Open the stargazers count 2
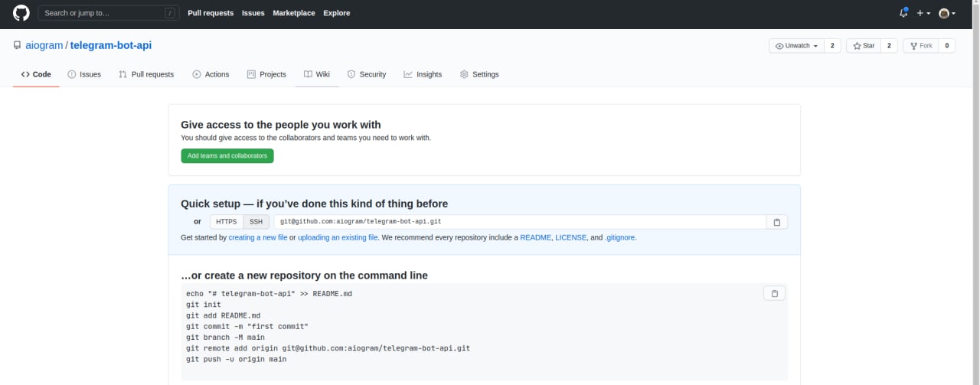The image size is (980, 385). [889, 46]
